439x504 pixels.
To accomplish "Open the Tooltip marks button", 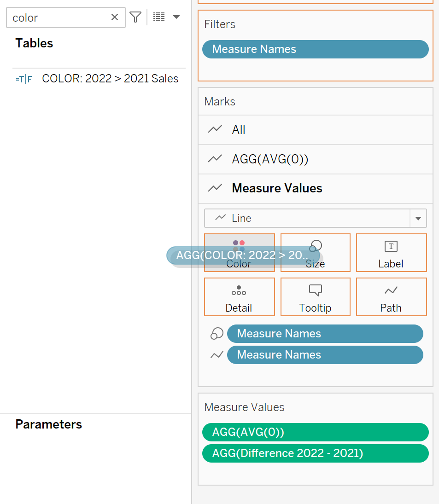I will click(x=315, y=297).
